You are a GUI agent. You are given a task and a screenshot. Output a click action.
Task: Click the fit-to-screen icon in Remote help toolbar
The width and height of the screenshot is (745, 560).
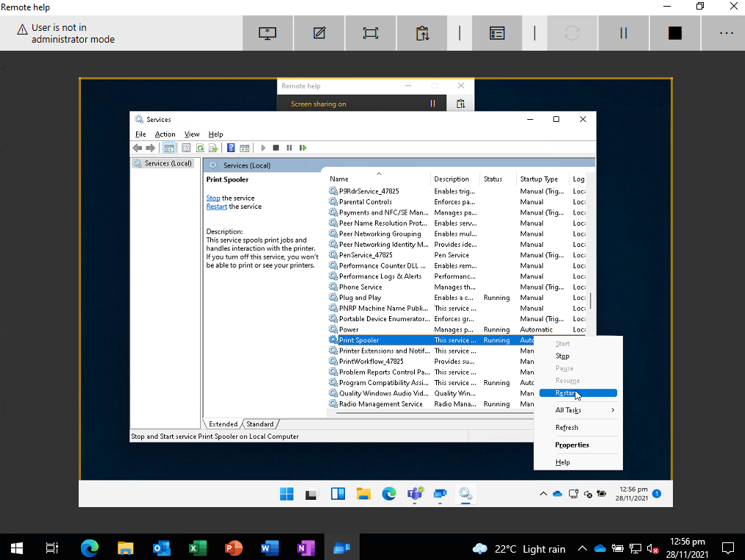point(371,33)
